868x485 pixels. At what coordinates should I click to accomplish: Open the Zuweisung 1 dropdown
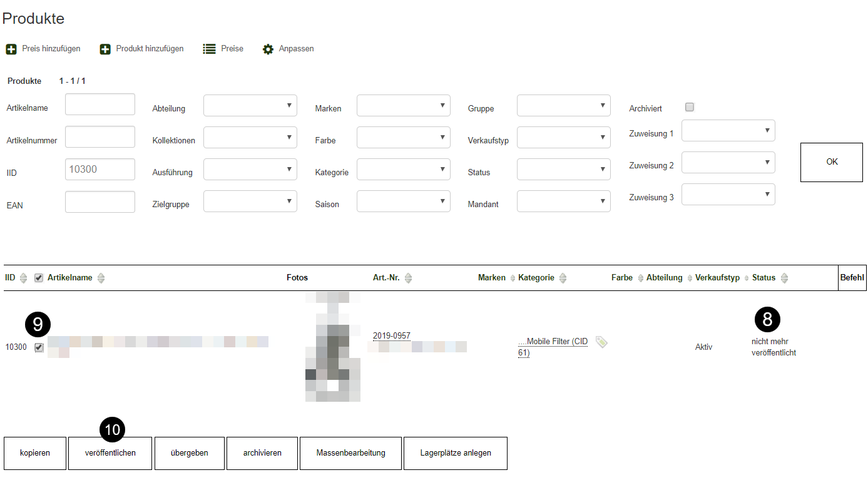tap(728, 131)
